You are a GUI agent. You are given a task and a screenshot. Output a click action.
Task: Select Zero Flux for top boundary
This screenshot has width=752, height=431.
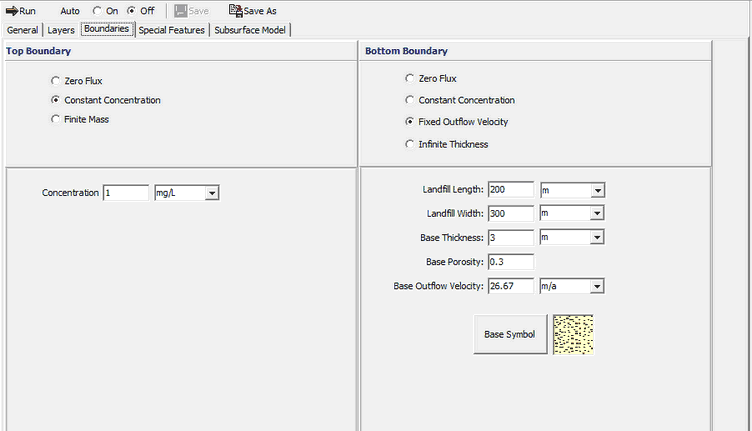pos(55,81)
